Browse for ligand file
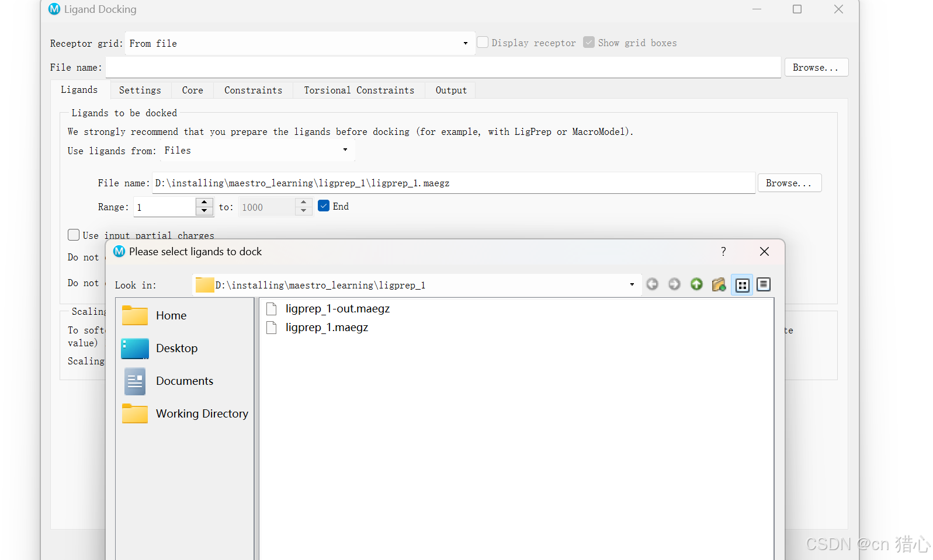The height and width of the screenshot is (560, 933). click(789, 183)
